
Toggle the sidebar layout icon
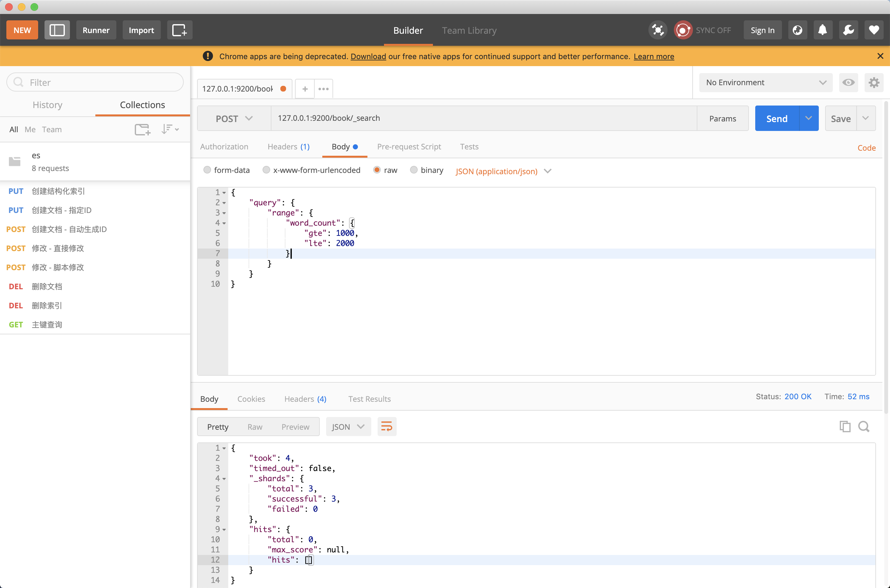coord(57,30)
